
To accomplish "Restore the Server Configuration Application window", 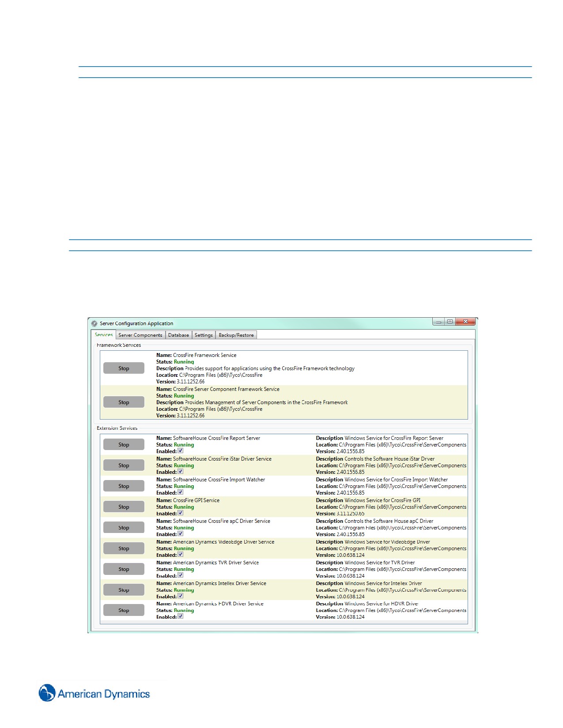I will [450, 322].
